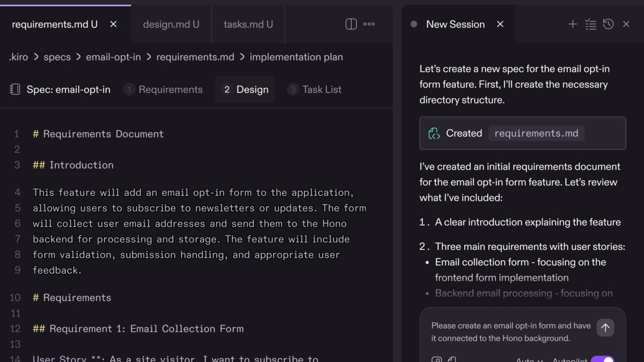Click the specs breadcrumb
The width and height of the screenshot is (644, 362).
[x=57, y=57]
